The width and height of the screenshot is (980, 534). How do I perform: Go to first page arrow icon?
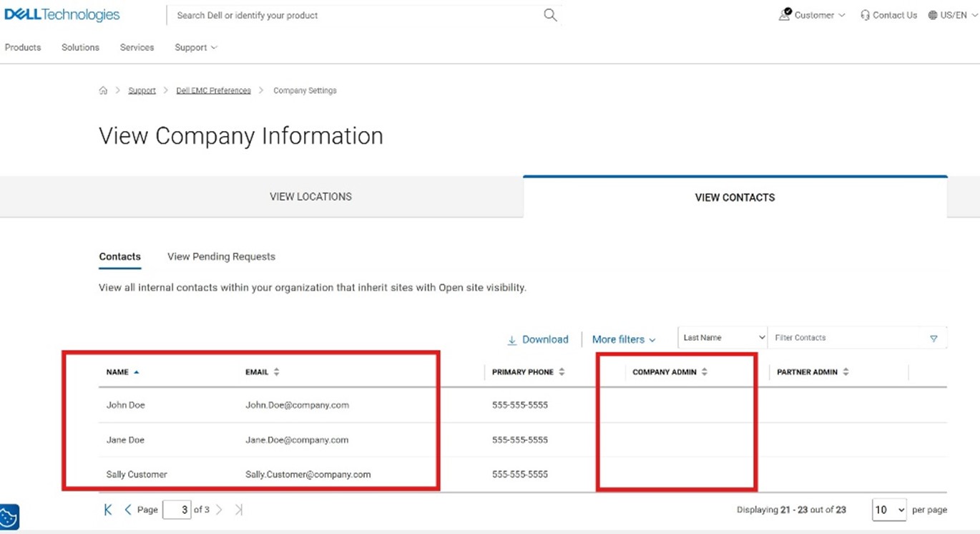pyautogui.click(x=108, y=510)
